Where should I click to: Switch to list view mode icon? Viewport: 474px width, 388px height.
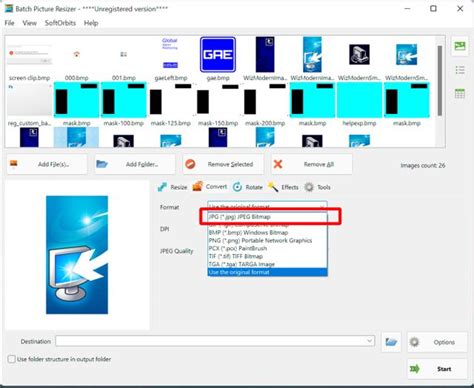click(x=460, y=70)
